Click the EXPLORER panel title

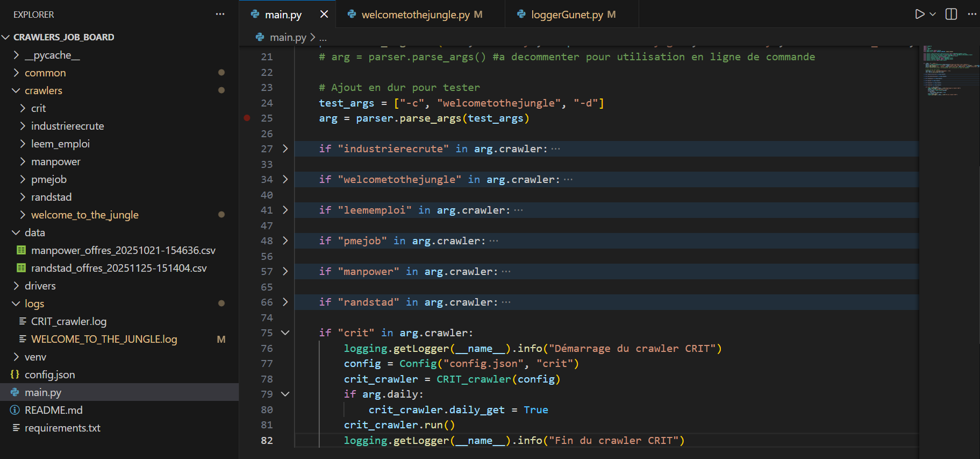(x=34, y=15)
